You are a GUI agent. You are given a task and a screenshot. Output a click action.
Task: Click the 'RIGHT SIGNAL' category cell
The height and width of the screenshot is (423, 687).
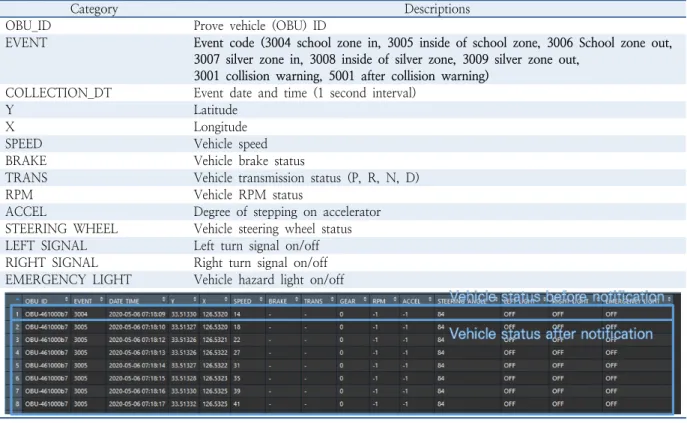point(52,263)
